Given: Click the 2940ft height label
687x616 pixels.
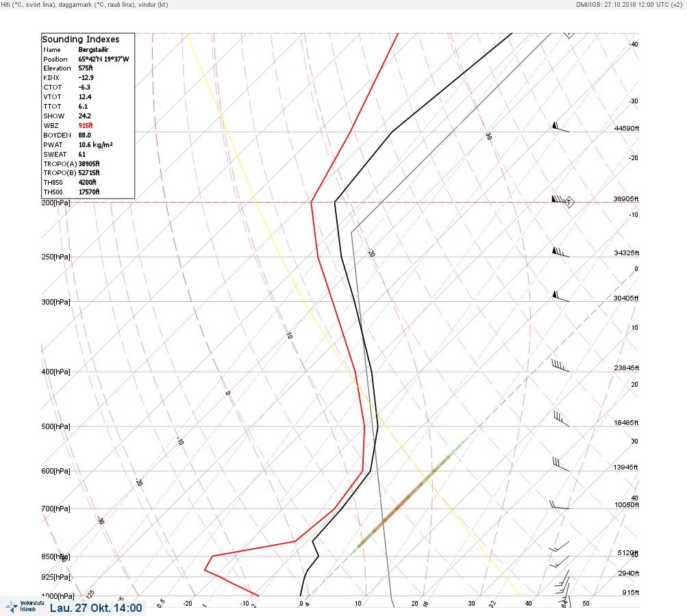Looking at the screenshot, I should [x=628, y=573].
